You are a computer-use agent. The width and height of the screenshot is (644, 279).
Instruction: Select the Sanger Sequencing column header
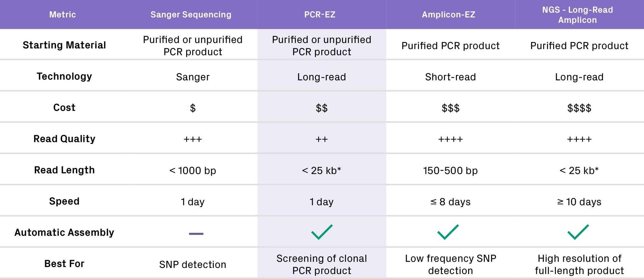coord(191,15)
